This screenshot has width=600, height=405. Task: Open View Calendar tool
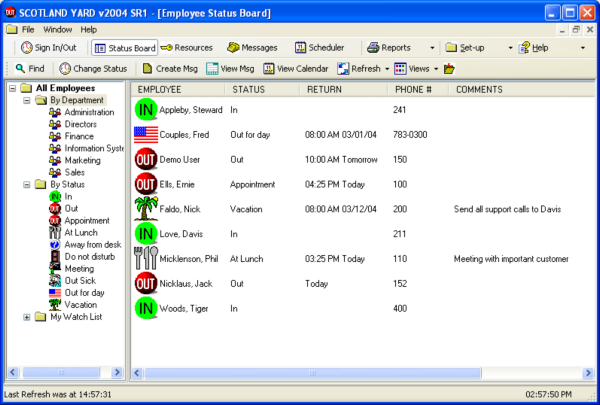295,69
